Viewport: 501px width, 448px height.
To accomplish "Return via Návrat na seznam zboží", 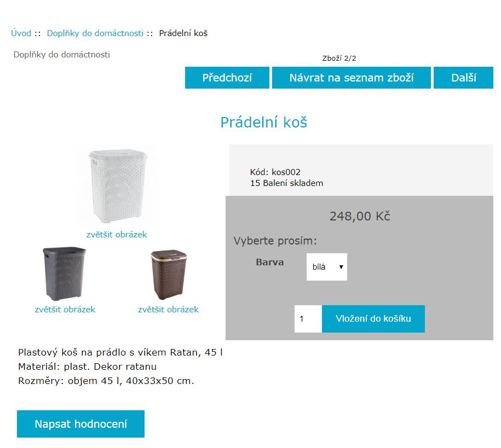I will (351, 78).
